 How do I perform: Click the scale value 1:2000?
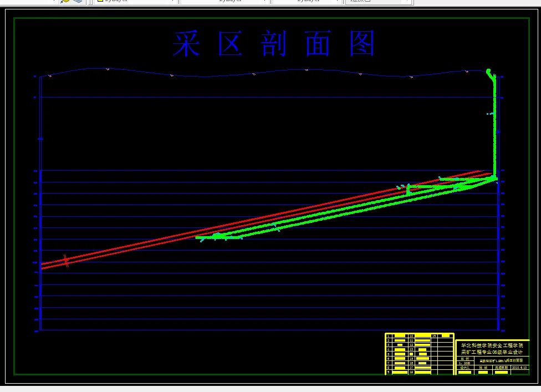coord(465,363)
